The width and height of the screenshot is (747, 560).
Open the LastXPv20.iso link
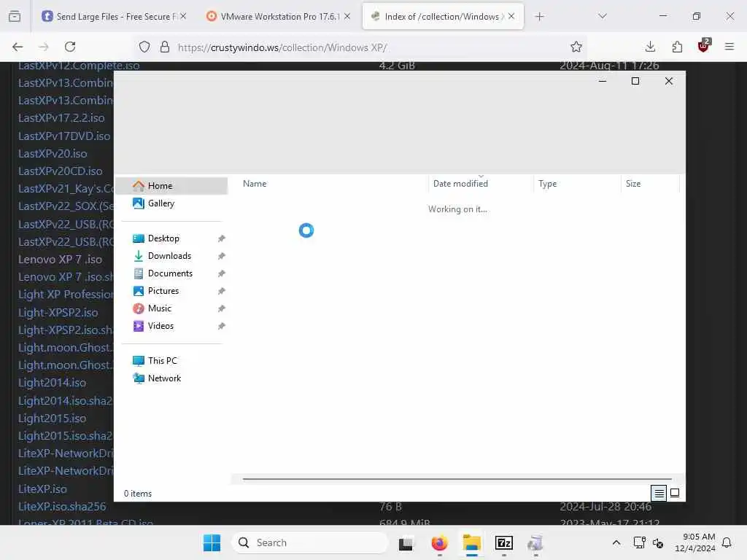[53, 154]
